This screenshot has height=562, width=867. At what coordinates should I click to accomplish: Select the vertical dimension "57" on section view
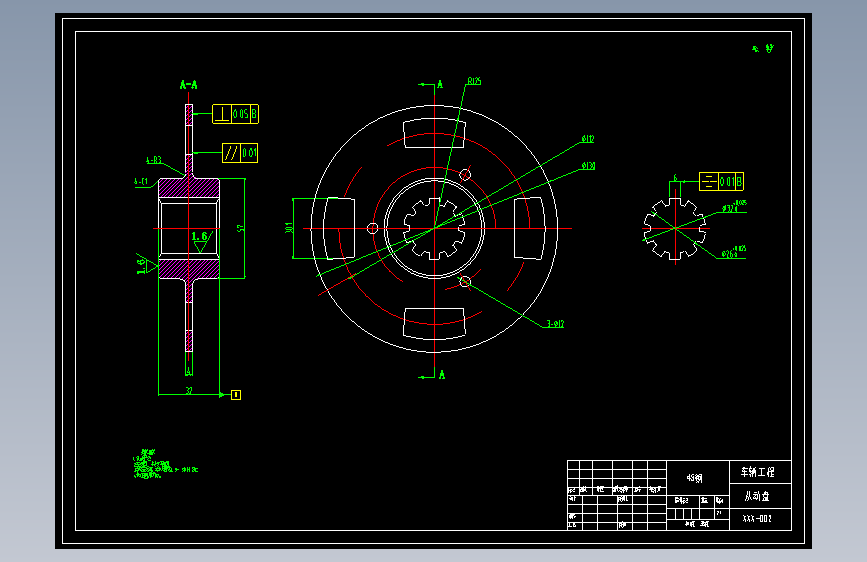[241, 228]
